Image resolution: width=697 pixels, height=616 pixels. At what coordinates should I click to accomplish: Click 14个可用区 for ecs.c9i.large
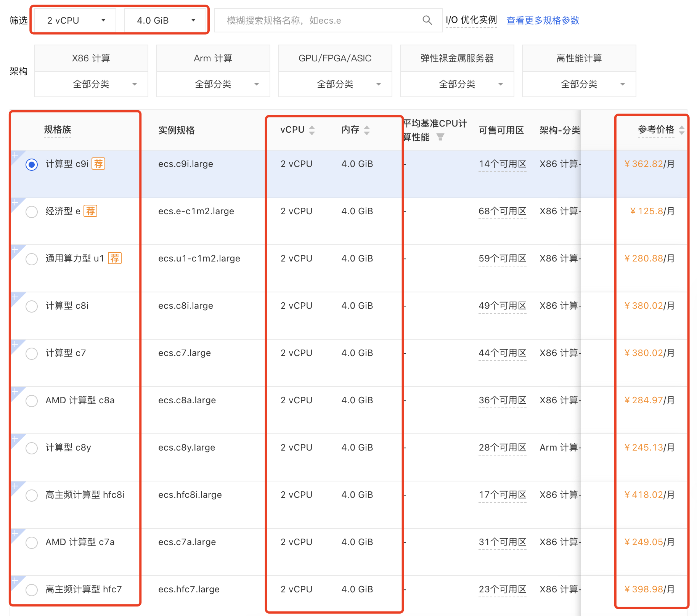[x=503, y=164]
